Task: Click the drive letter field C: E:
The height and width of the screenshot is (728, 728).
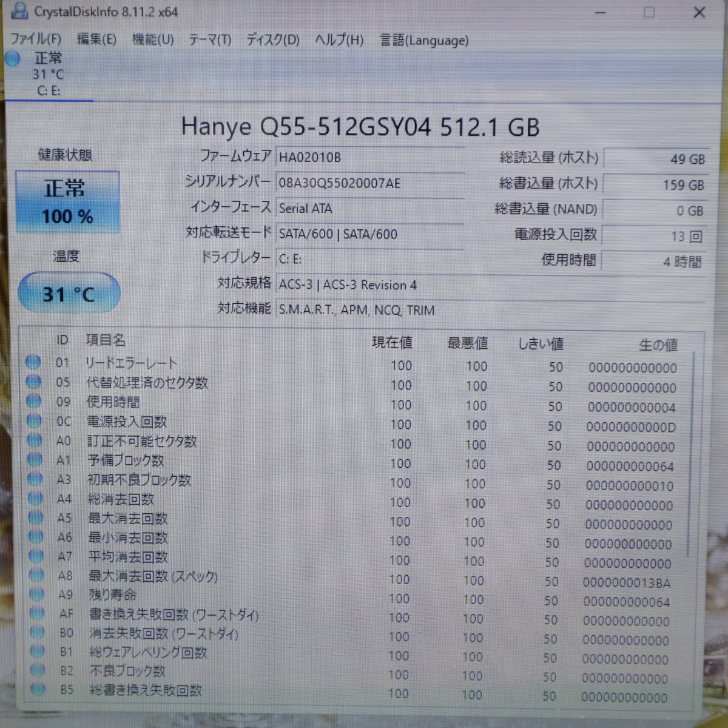Action: (370, 259)
